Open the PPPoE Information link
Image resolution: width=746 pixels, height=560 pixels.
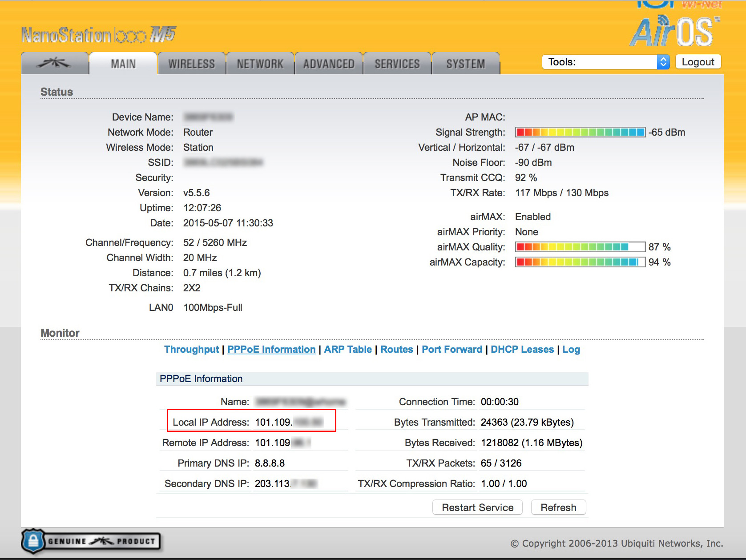[x=271, y=350]
